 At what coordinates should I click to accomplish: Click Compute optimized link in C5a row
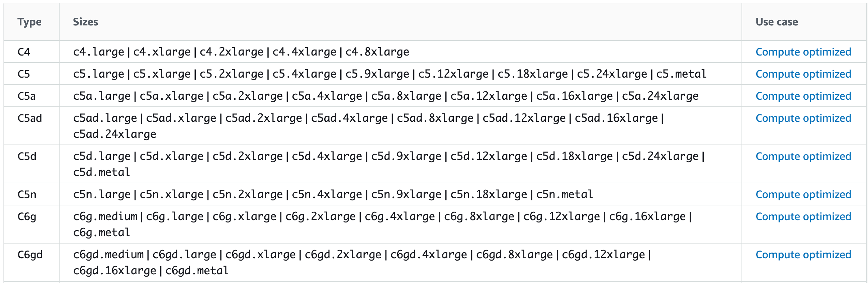pos(803,96)
